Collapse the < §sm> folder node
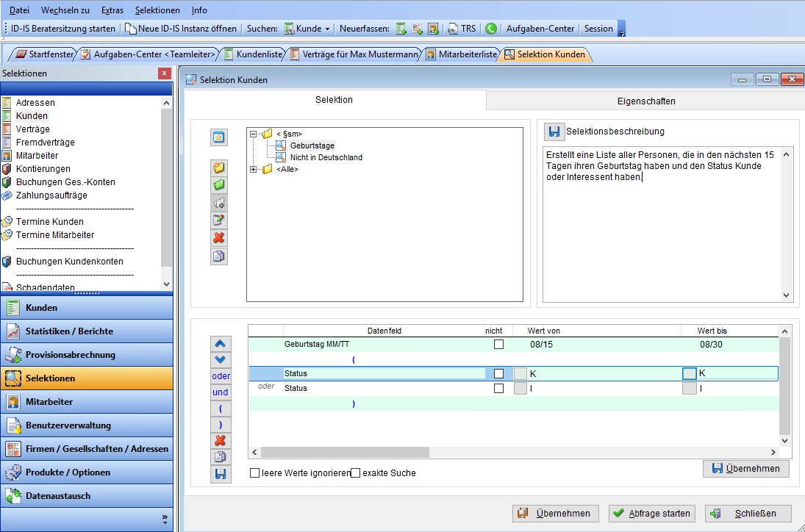The image size is (805, 532). click(254, 134)
